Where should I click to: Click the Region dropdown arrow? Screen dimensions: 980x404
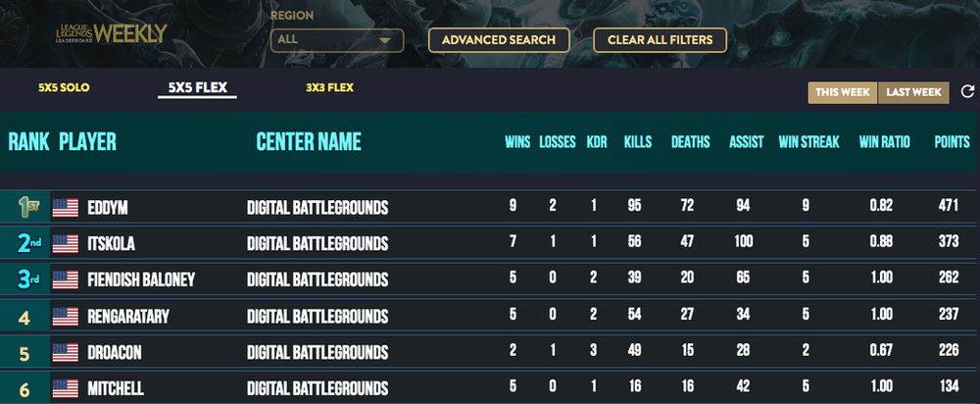tap(385, 40)
